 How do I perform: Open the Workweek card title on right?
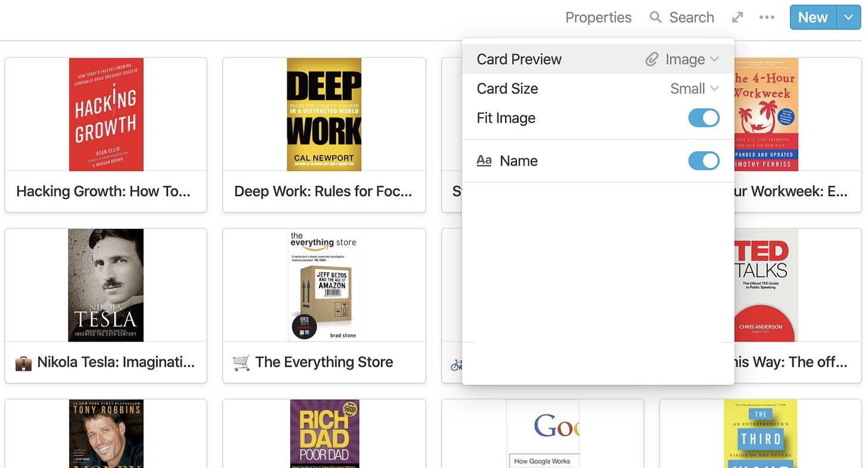[791, 191]
